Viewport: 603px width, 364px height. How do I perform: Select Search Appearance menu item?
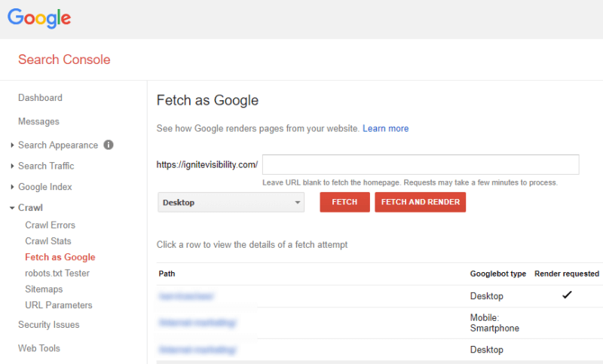58,145
